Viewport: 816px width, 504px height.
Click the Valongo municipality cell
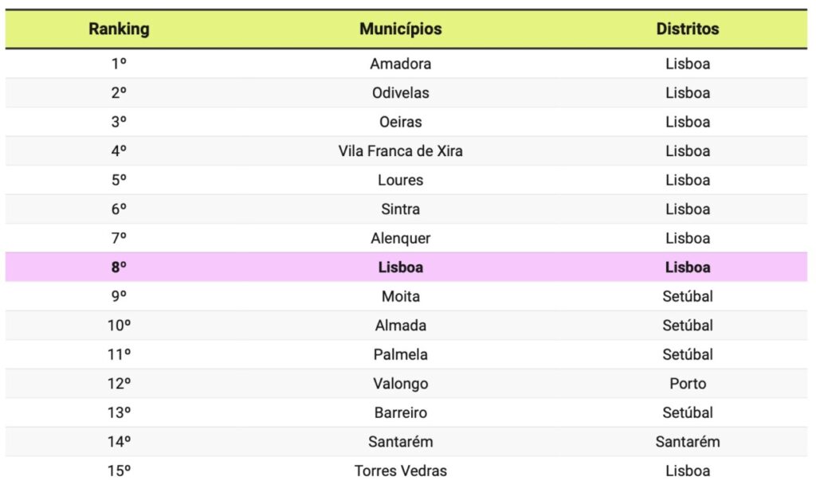(400, 384)
